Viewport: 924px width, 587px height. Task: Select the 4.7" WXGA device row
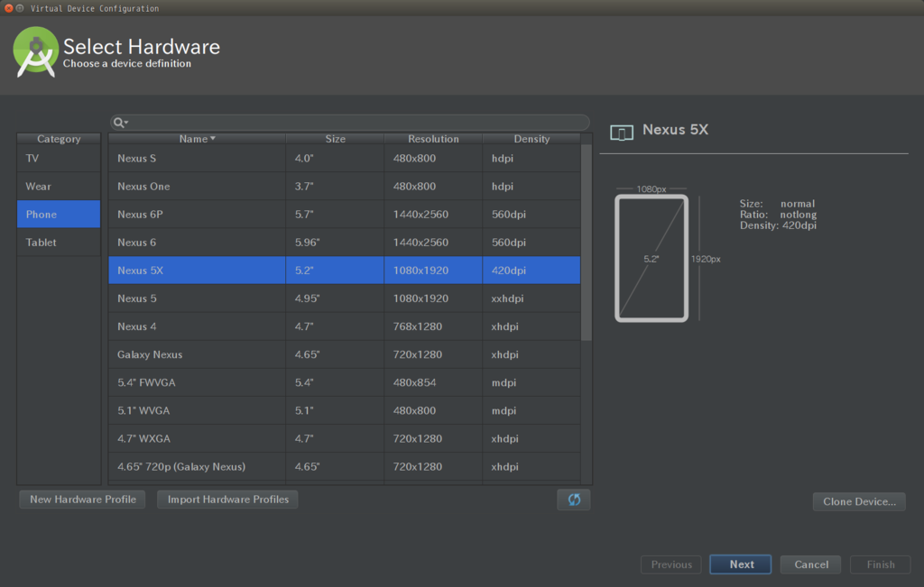point(344,438)
